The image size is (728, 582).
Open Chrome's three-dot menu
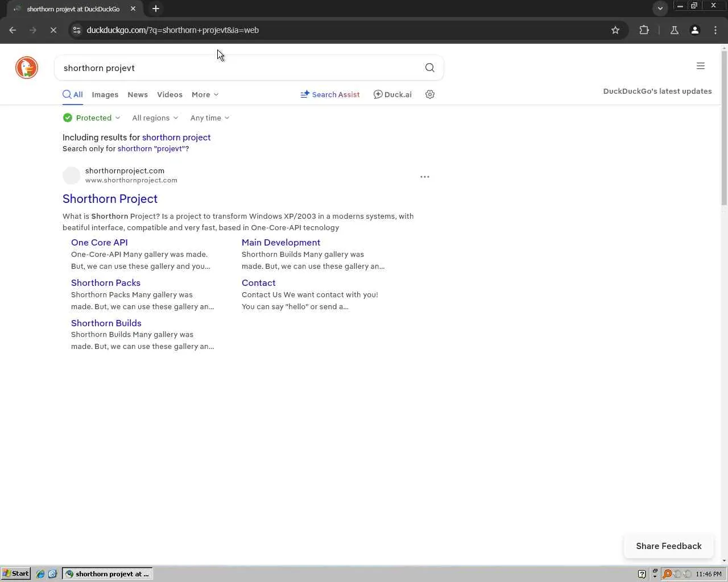tap(715, 30)
